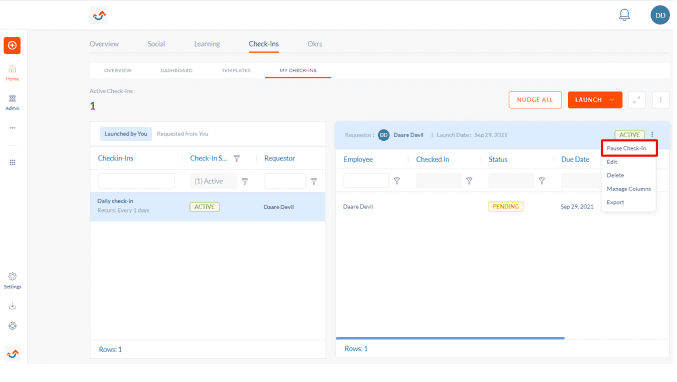Choose Edit in the context menu
The image size is (677, 382).
(612, 162)
